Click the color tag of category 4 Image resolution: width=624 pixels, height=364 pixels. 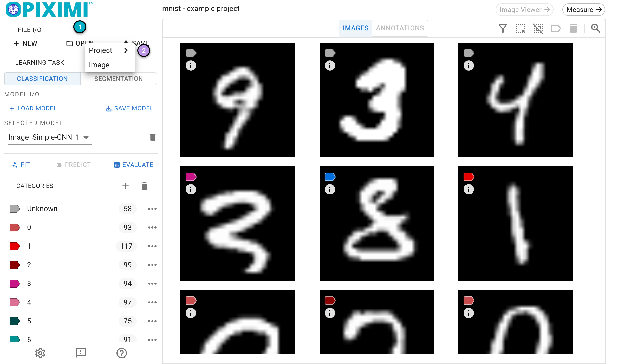click(15, 302)
